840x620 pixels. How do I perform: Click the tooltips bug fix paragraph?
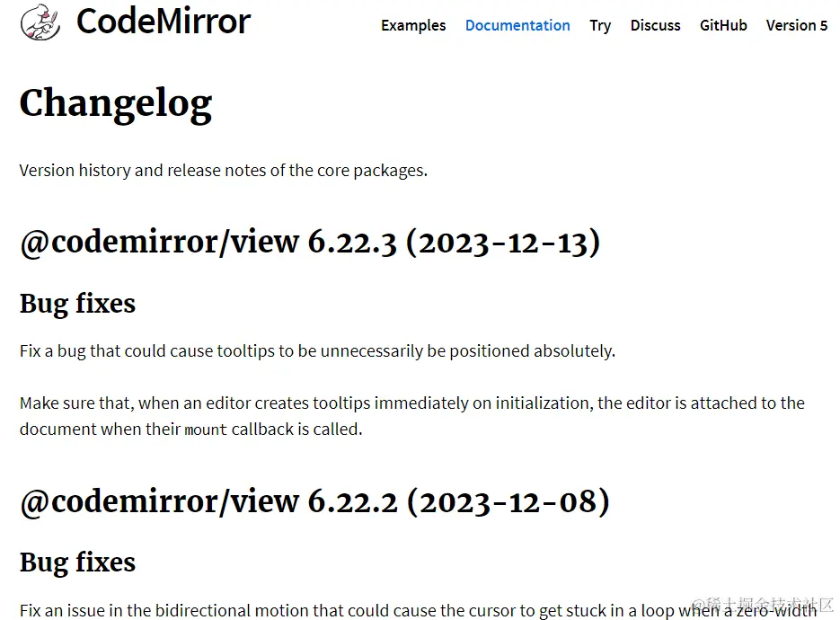point(315,350)
